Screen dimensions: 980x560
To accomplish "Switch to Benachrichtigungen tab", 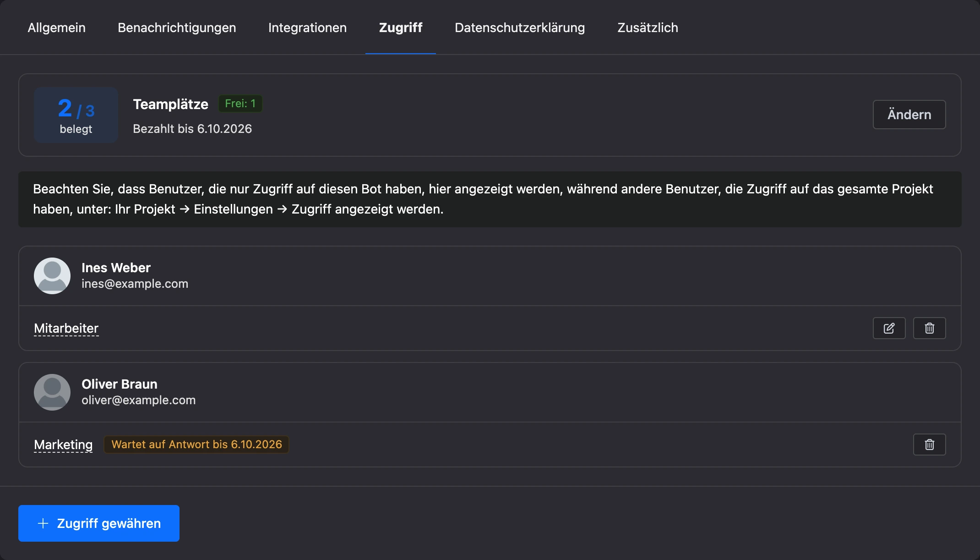I will coord(177,27).
